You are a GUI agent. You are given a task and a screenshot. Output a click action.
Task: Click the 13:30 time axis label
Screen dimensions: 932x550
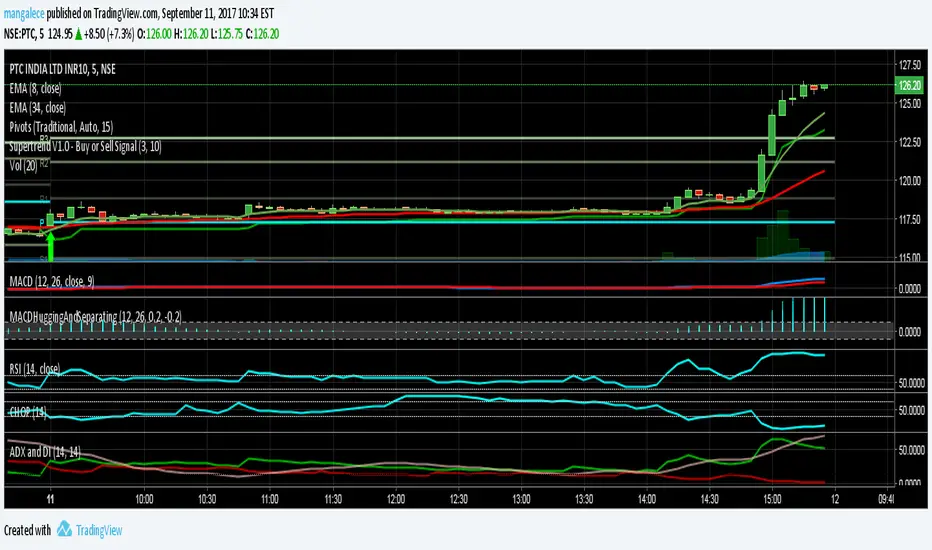tap(584, 499)
